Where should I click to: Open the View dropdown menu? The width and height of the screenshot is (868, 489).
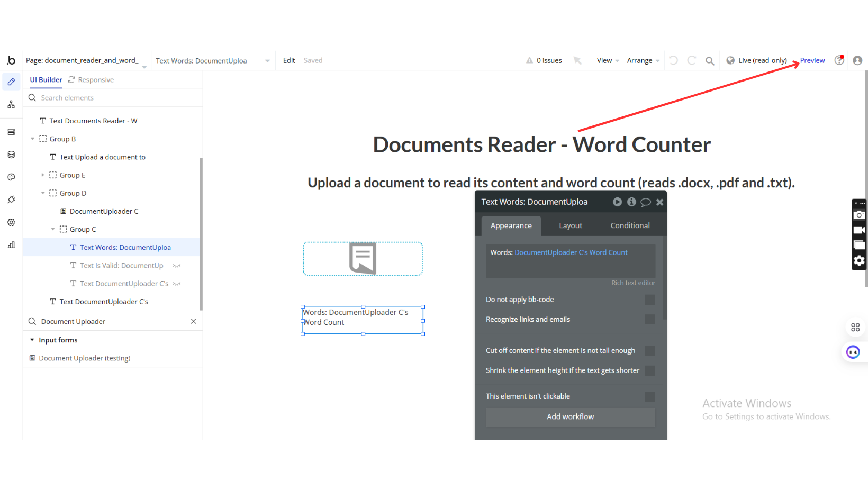(x=608, y=61)
